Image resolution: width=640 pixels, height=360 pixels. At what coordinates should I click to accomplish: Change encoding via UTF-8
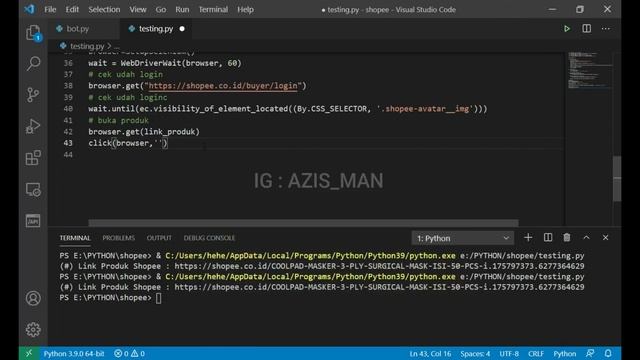click(509, 353)
